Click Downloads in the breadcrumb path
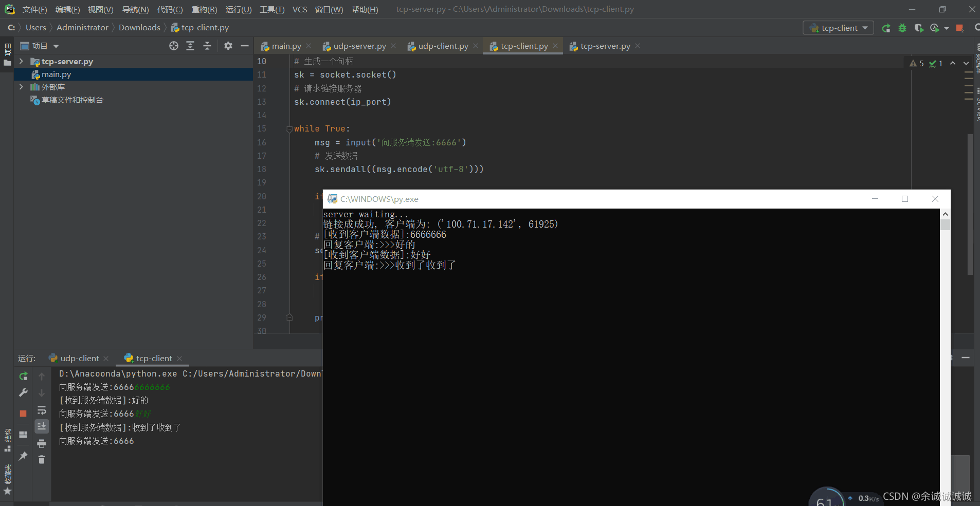980x506 pixels. [139, 28]
